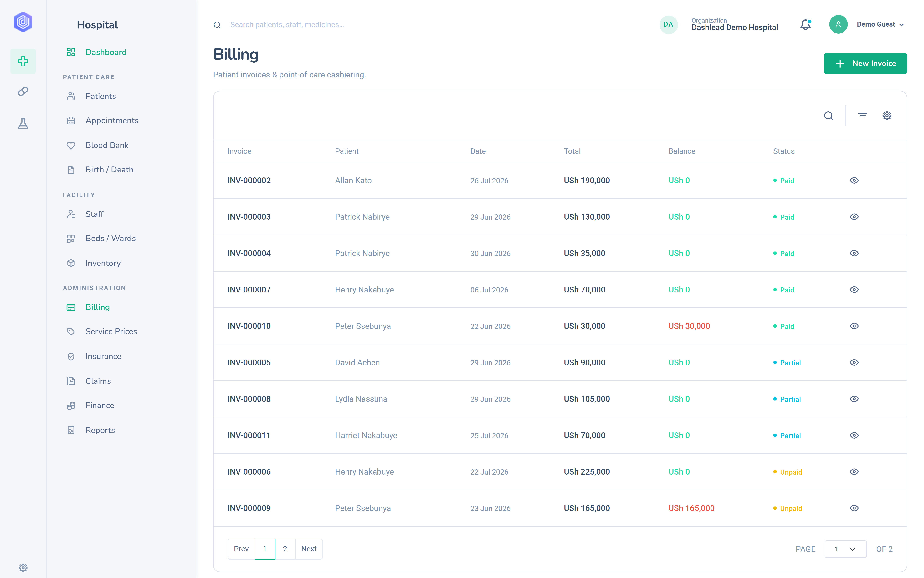Open the pharmacy pill module icon

pos(23,91)
